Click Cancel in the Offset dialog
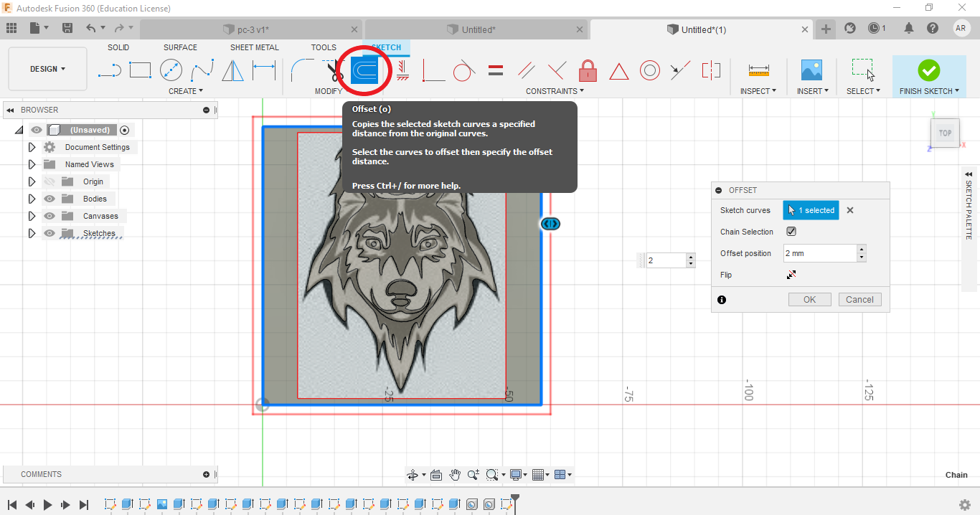Image resolution: width=980 pixels, height=515 pixels. point(859,300)
